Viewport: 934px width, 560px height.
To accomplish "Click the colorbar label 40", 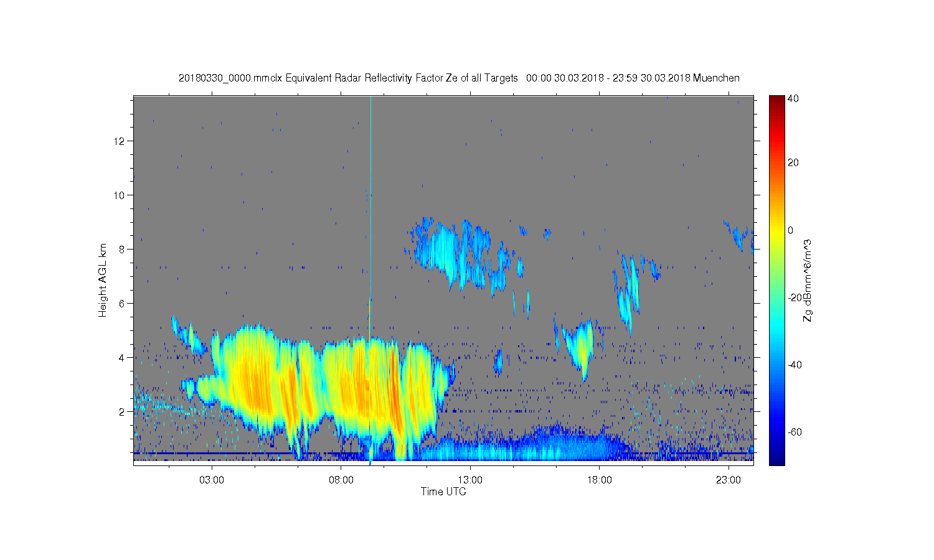I will coord(793,99).
